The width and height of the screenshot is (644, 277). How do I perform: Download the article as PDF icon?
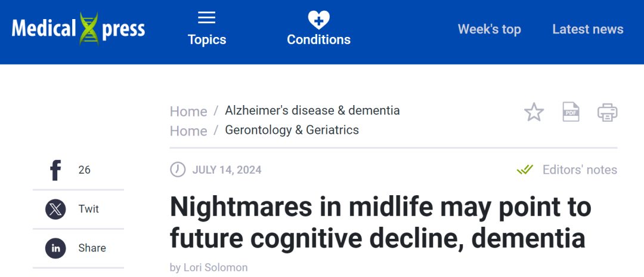point(571,112)
